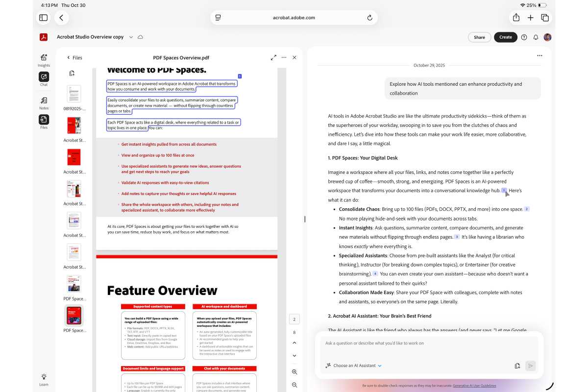Click the Ask a question input field
Viewport: 588px width, 392px height.
click(x=421, y=343)
